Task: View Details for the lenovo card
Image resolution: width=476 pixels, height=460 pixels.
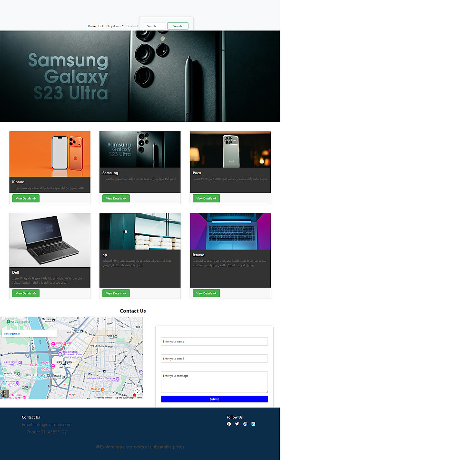Action: [x=207, y=293]
